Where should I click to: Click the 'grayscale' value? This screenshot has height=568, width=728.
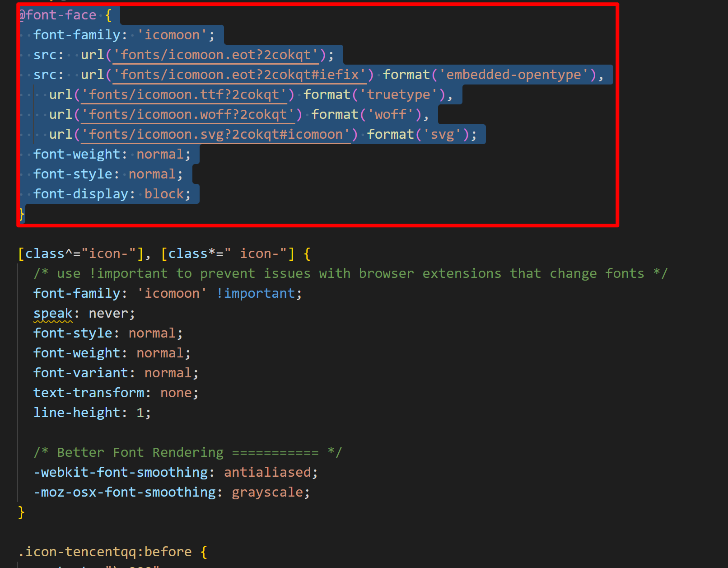tap(267, 492)
